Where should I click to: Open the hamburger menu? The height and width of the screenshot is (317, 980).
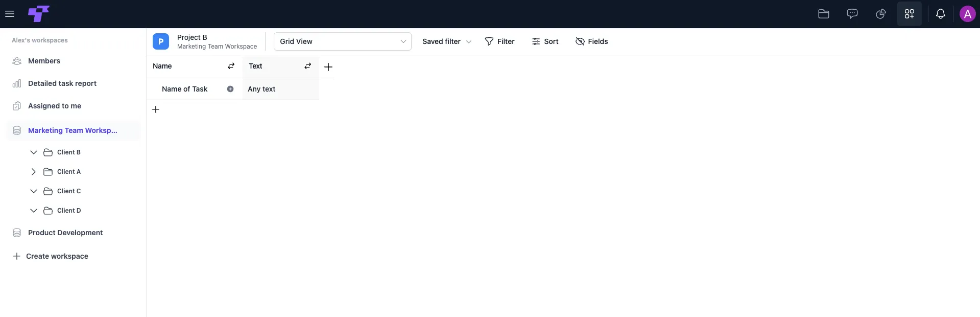[x=9, y=14]
